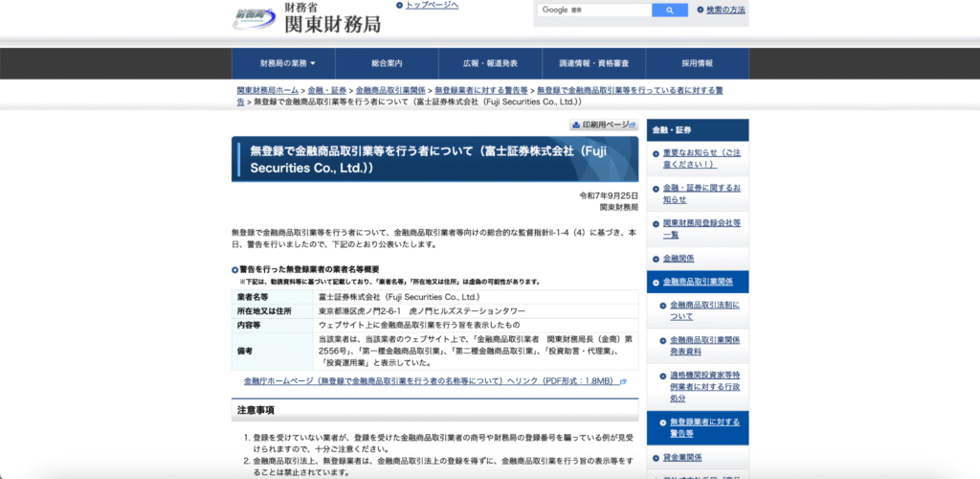This screenshot has height=479, width=980.
Task: Open the 広報・報道発表 navigation item
Action: point(490,63)
